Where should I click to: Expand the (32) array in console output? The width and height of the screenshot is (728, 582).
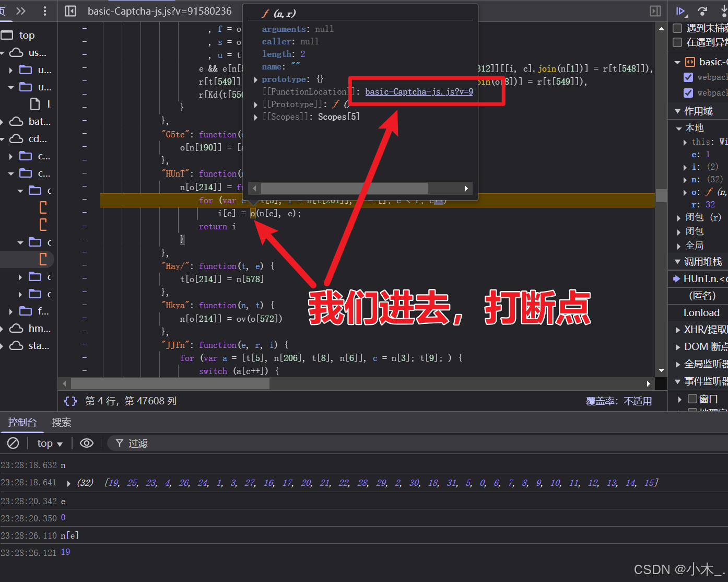[69, 483]
